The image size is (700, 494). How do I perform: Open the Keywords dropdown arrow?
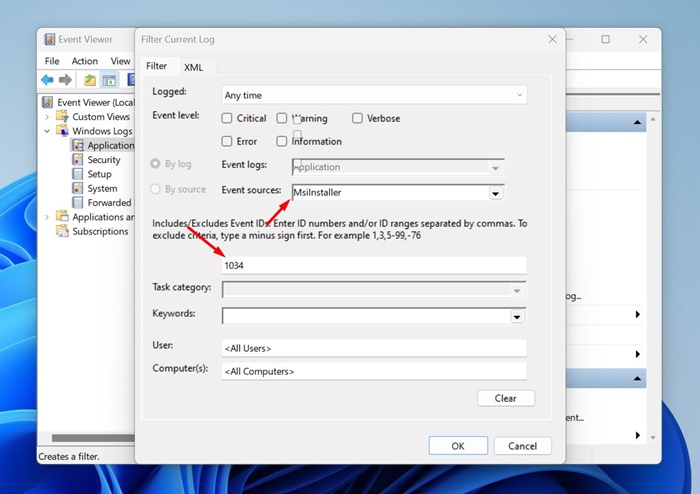(517, 317)
